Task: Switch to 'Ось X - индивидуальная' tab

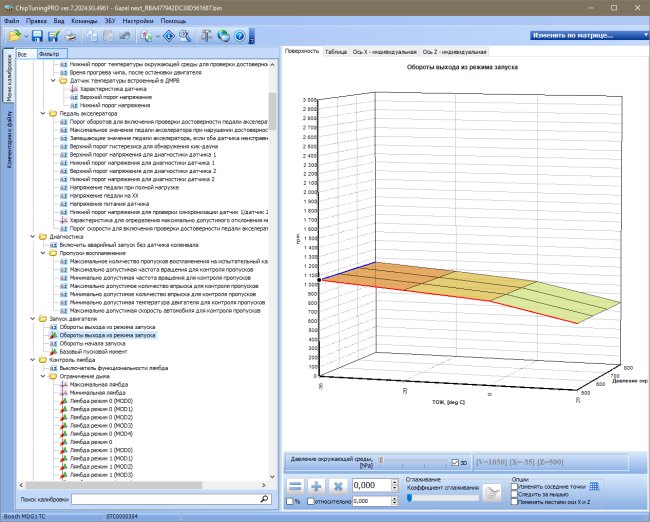Action: tap(384, 52)
